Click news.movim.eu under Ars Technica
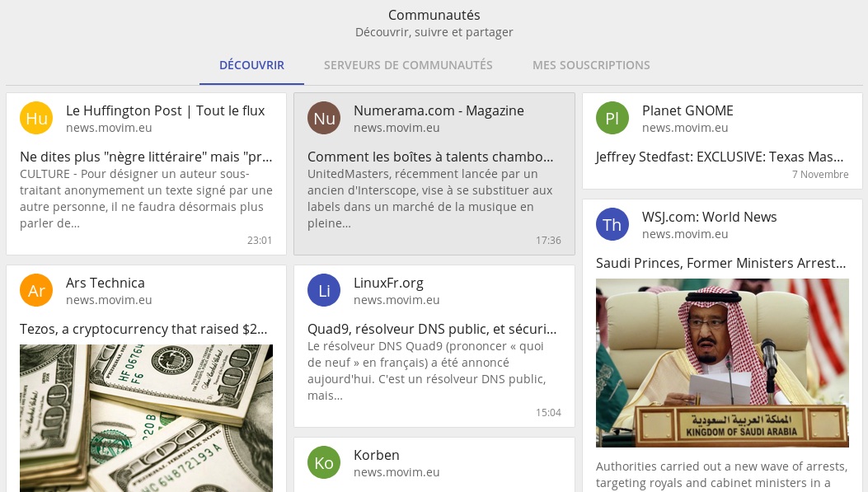The image size is (868, 492). 109,300
